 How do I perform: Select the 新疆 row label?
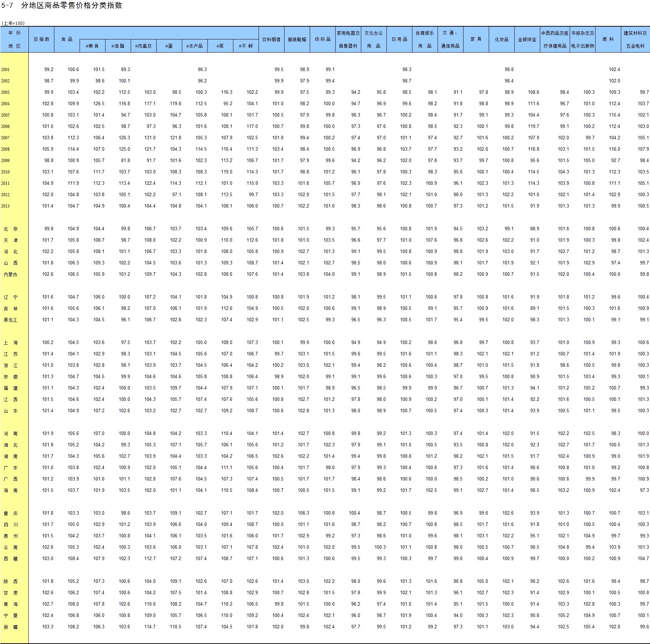tap(11, 627)
